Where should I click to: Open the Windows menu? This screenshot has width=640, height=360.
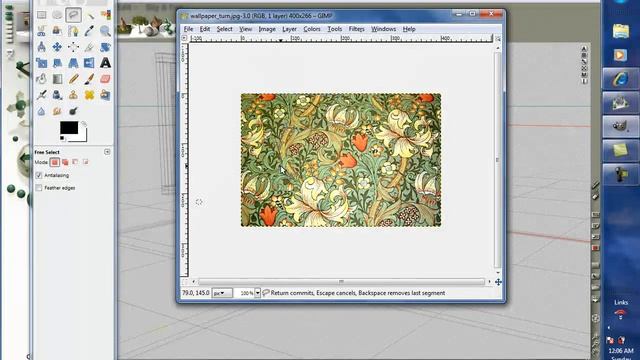coord(383,29)
